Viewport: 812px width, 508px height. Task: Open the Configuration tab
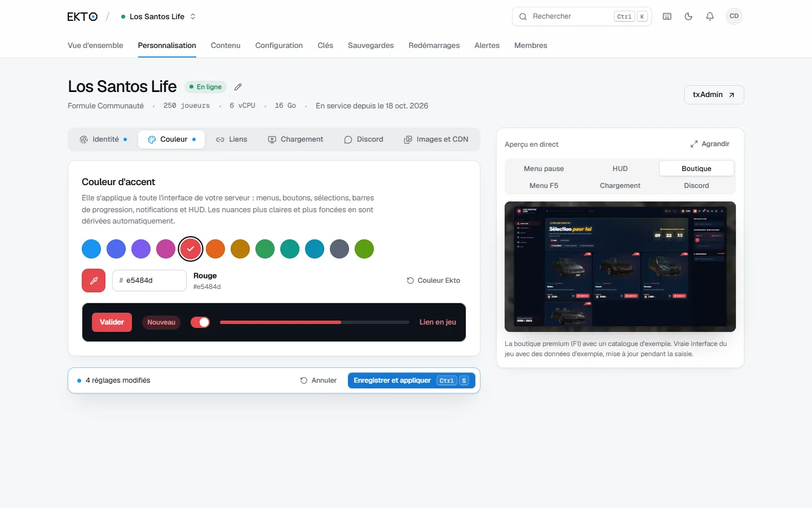click(x=279, y=46)
